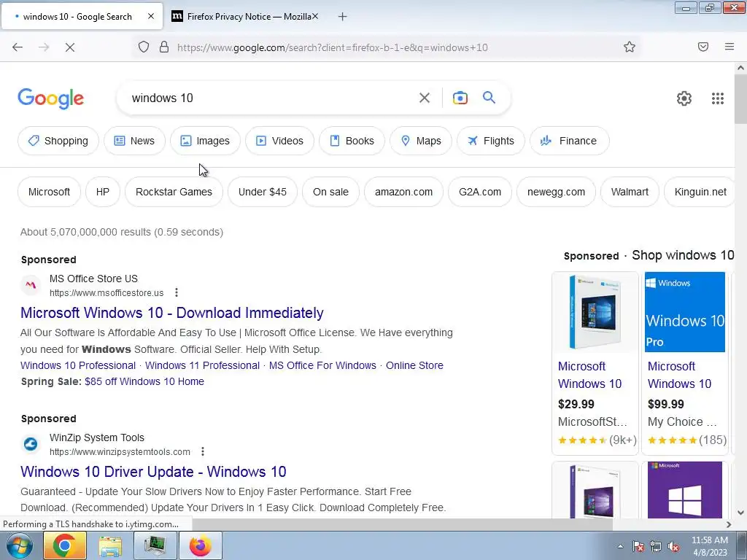Open the Online Store sitelink
This screenshot has width=747, height=560.
414,365
